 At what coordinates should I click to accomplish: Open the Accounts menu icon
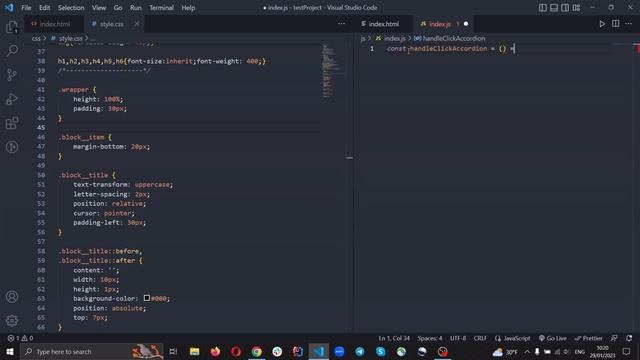pyautogui.click(x=12, y=297)
